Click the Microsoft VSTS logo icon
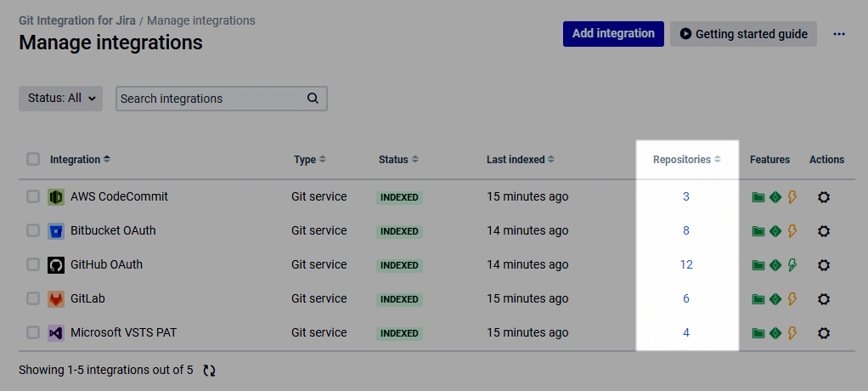 (x=56, y=333)
